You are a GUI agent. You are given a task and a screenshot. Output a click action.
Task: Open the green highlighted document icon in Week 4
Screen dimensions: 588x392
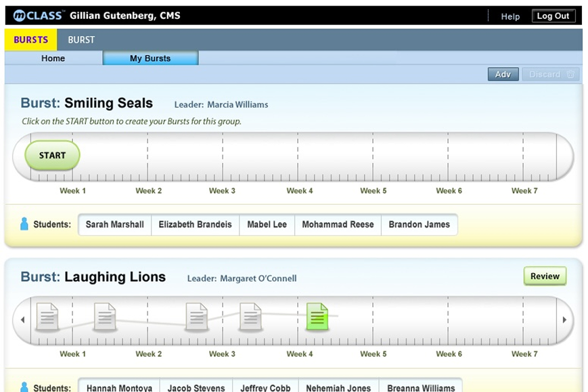[x=317, y=317]
